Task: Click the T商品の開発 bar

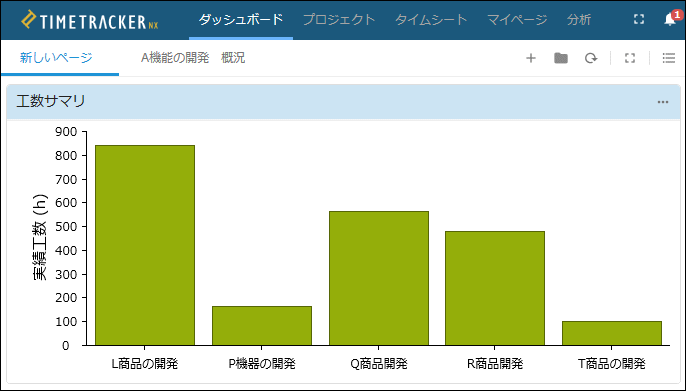Action: click(612, 333)
